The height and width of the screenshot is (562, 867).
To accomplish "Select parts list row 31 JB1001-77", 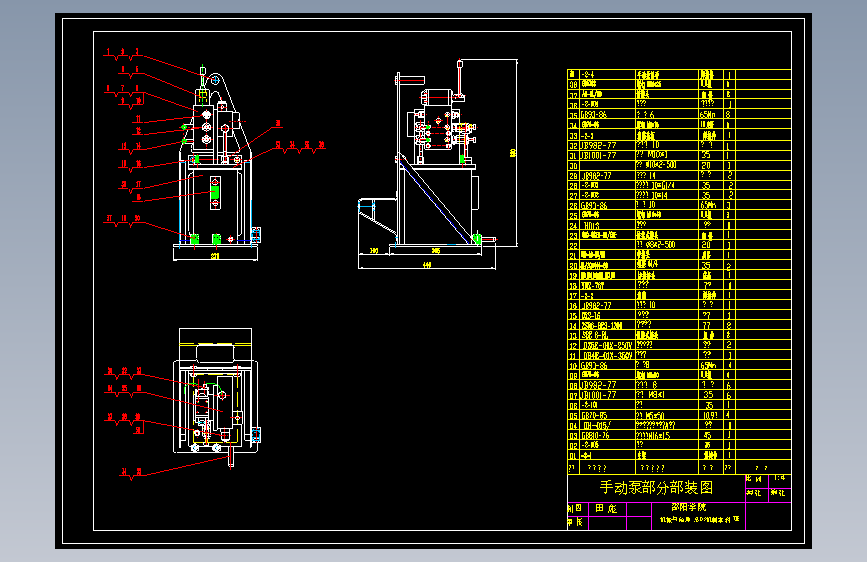I will [x=679, y=155].
